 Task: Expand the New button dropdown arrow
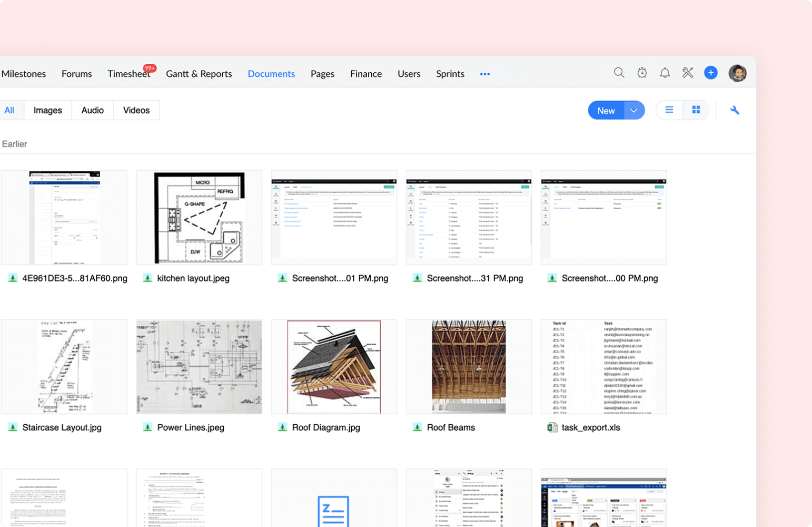tap(634, 110)
